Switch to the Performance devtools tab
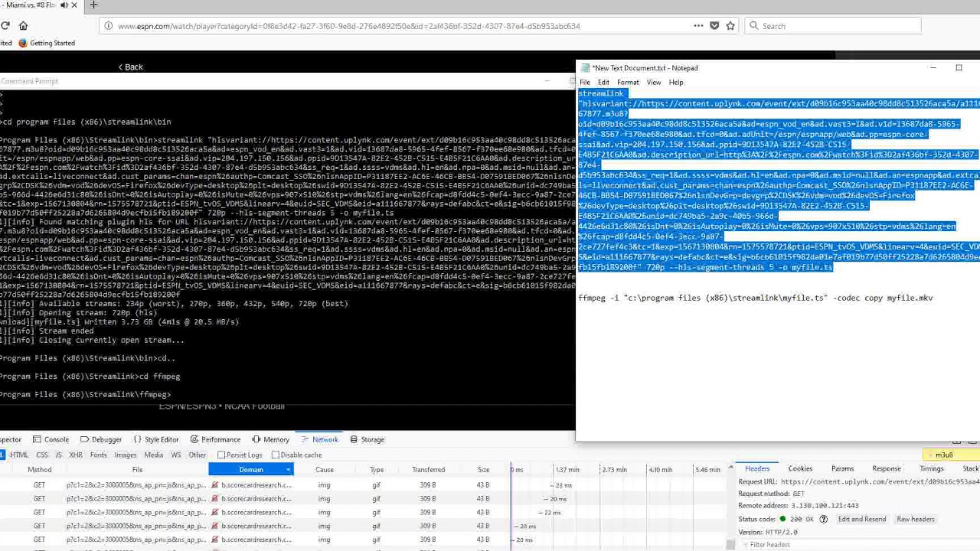Viewport: 980px width, 551px height. pos(215,439)
